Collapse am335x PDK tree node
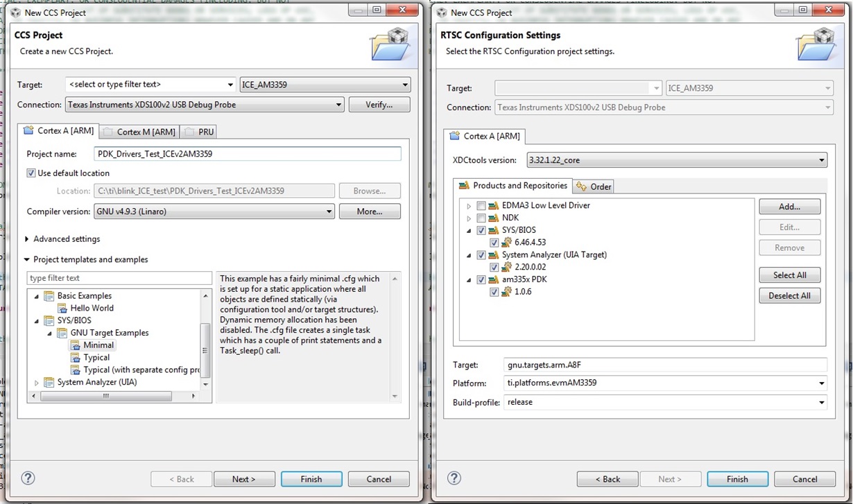The height and width of the screenshot is (504, 853). pos(469,280)
